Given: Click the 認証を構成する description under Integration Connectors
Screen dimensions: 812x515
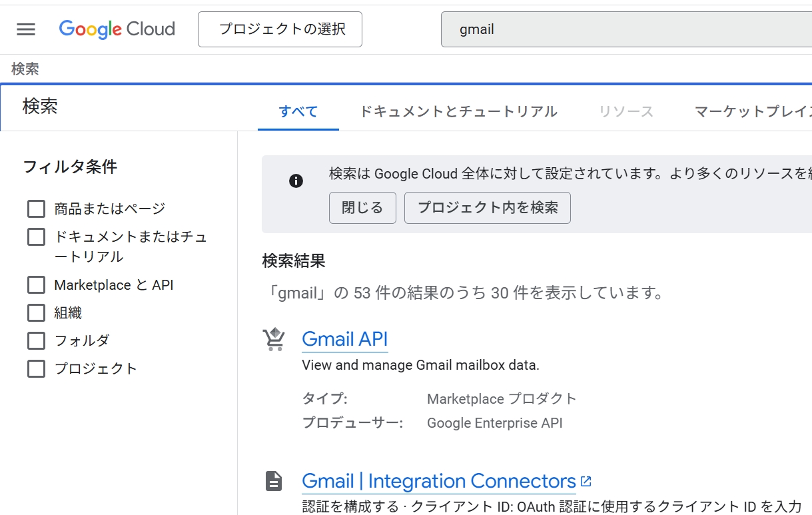Looking at the screenshot, I should (552, 506).
